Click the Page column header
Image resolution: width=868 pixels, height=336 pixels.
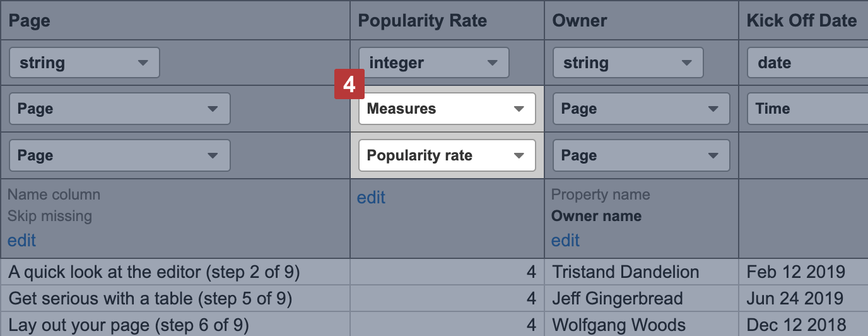click(30, 20)
